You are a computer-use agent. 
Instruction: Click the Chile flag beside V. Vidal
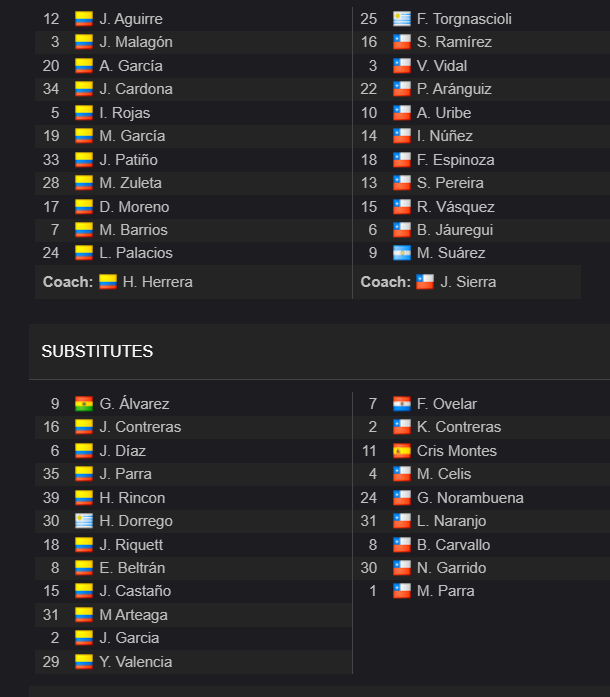[401, 66]
